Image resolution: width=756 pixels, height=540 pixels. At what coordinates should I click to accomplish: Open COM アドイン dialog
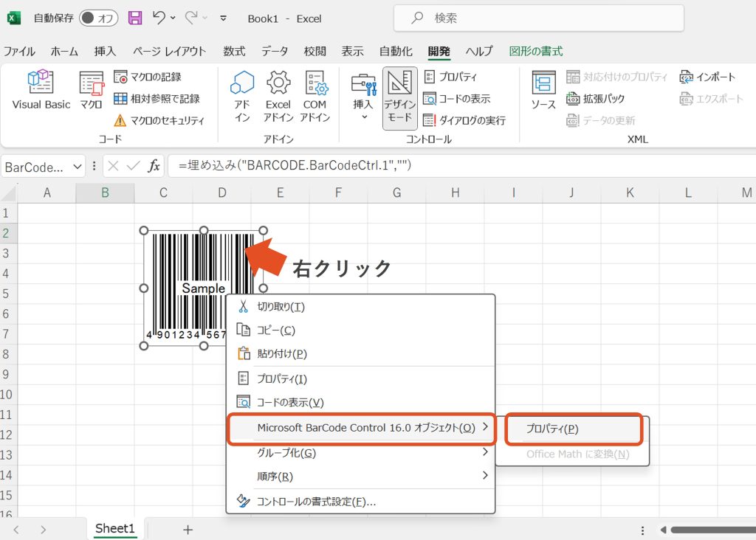point(315,97)
